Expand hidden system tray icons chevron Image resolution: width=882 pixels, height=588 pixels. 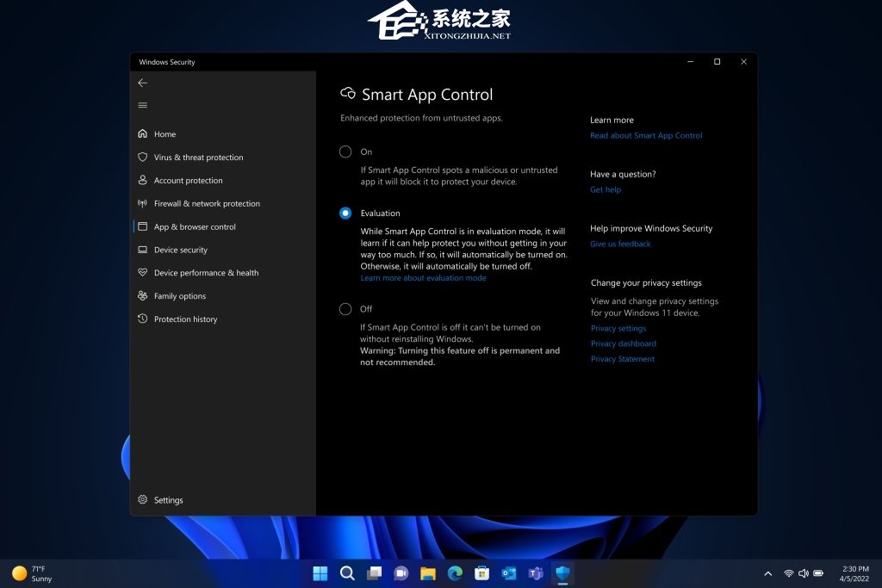click(x=767, y=573)
